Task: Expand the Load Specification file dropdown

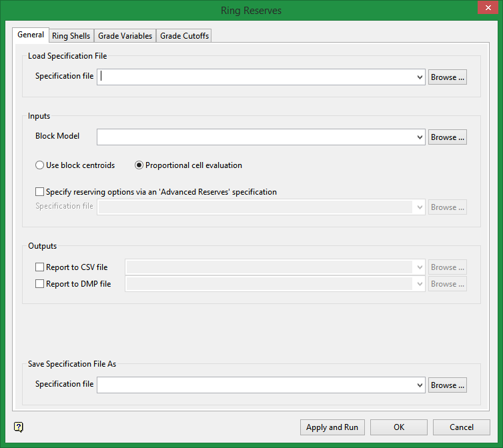Action: click(420, 77)
